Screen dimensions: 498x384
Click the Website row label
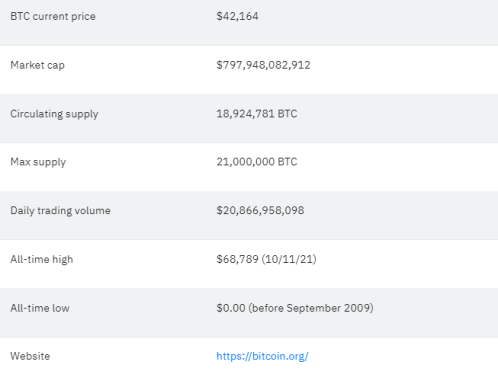(30, 356)
